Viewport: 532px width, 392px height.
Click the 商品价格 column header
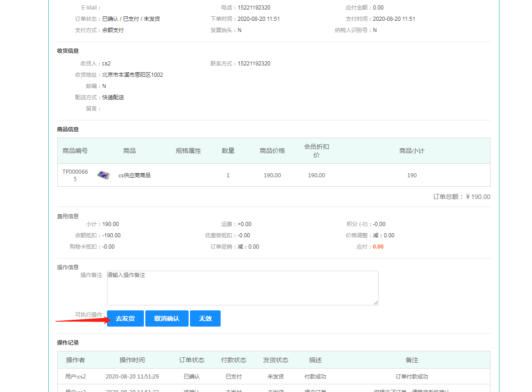[x=272, y=151]
